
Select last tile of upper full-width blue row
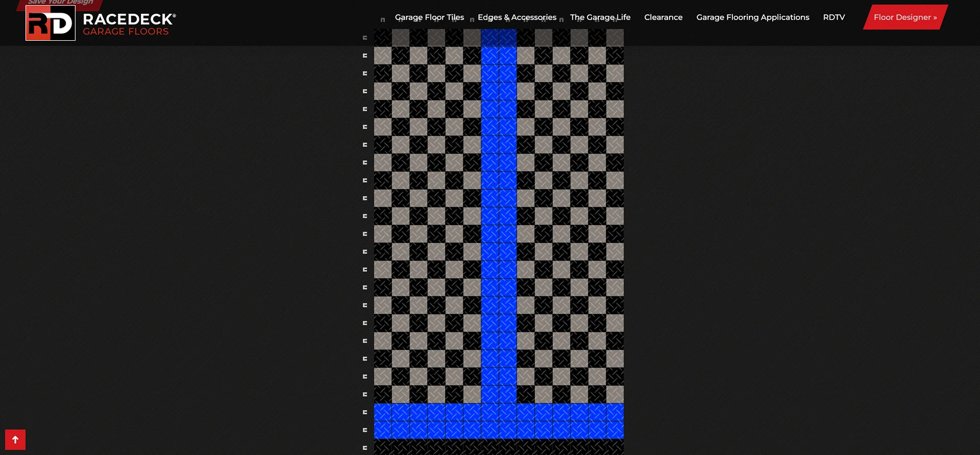tap(615, 412)
